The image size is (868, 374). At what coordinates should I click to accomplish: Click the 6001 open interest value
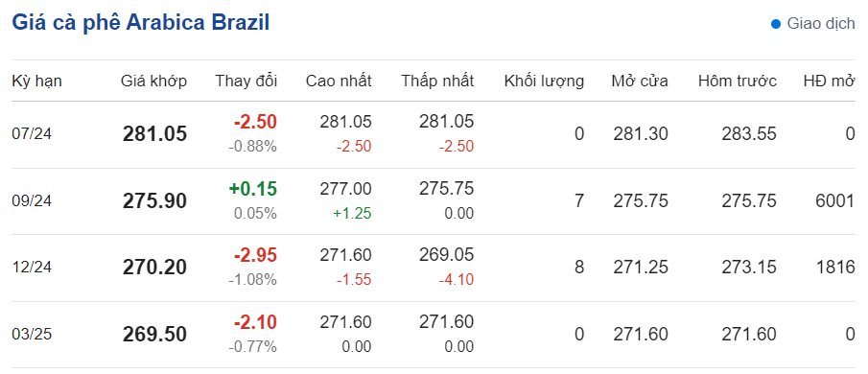click(835, 200)
